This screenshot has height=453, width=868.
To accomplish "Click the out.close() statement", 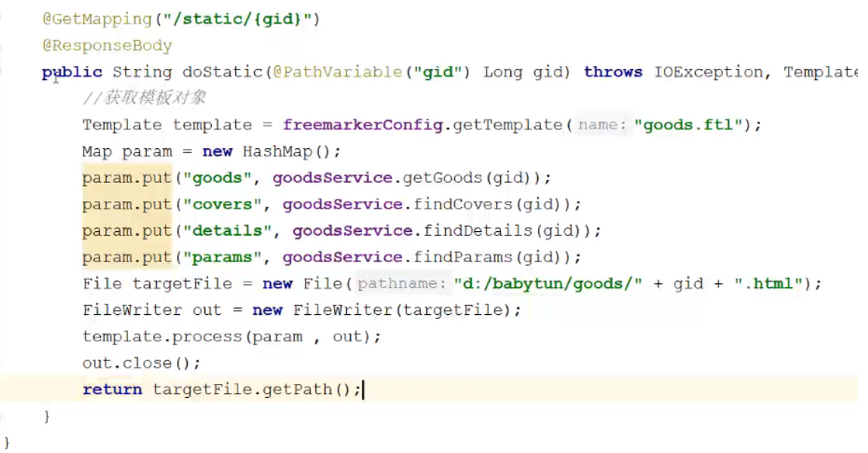I will pos(141,363).
